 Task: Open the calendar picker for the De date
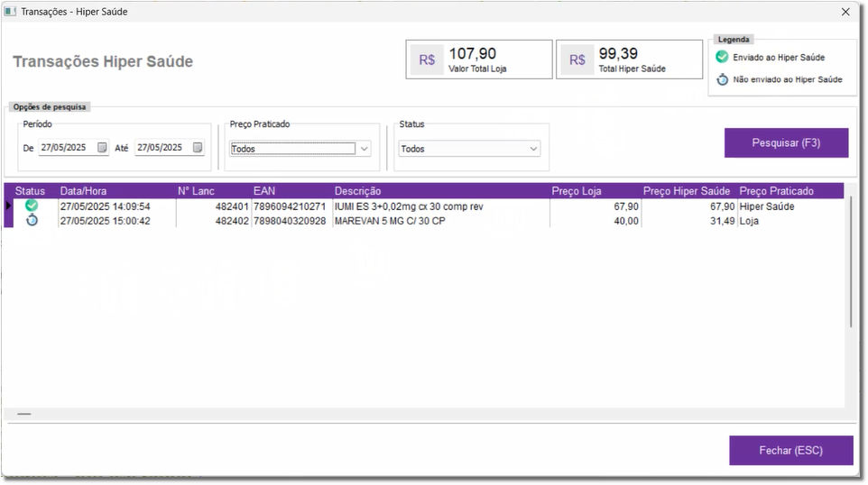102,147
